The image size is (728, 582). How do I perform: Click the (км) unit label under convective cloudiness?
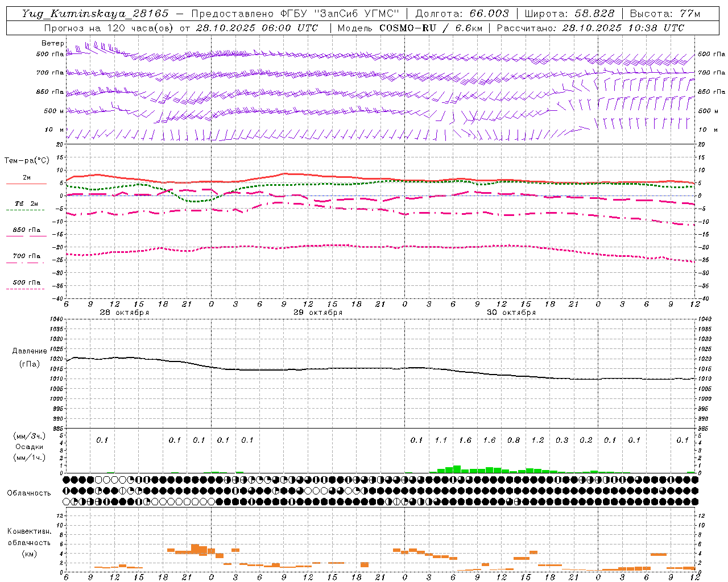29,554
